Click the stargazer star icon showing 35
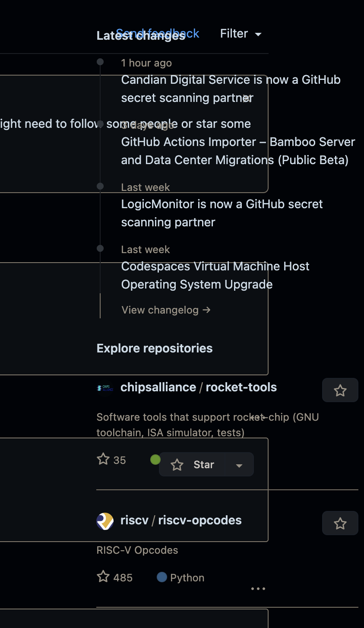This screenshot has height=628, width=364. pos(103,459)
